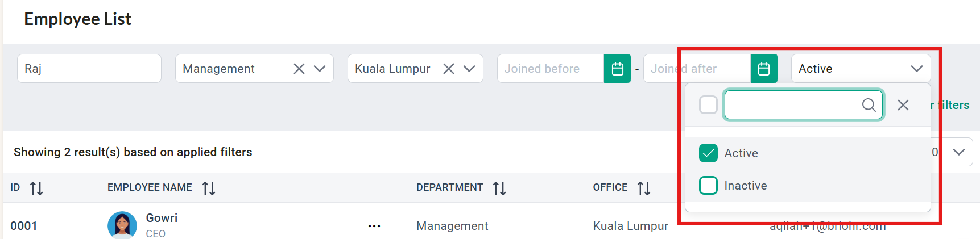
Task: Collapse the Active status dropdown
Action: [917, 69]
